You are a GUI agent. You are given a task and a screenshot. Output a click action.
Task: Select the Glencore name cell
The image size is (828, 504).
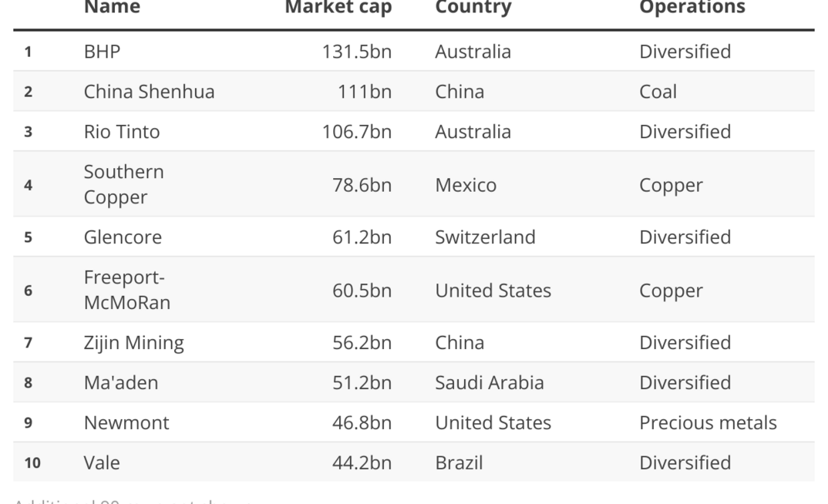(x=123, y=237)
